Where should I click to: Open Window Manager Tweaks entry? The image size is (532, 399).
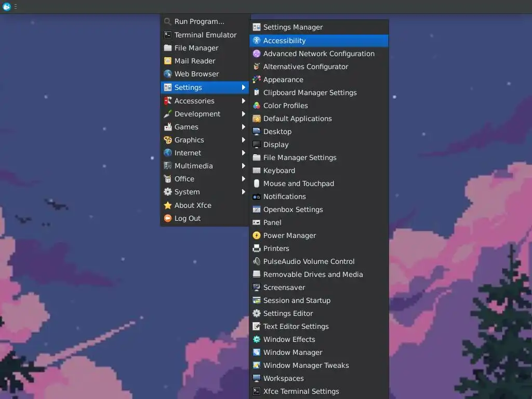click(x=319, y=365)
